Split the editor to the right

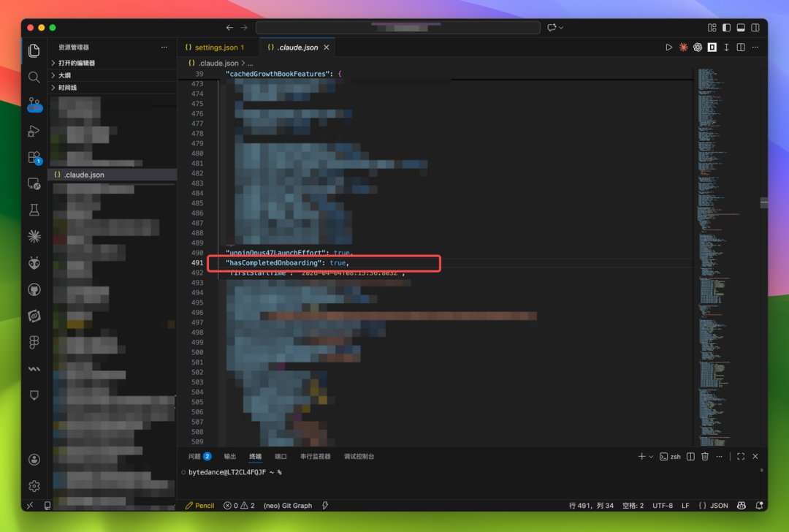click(x=741, y=47)
